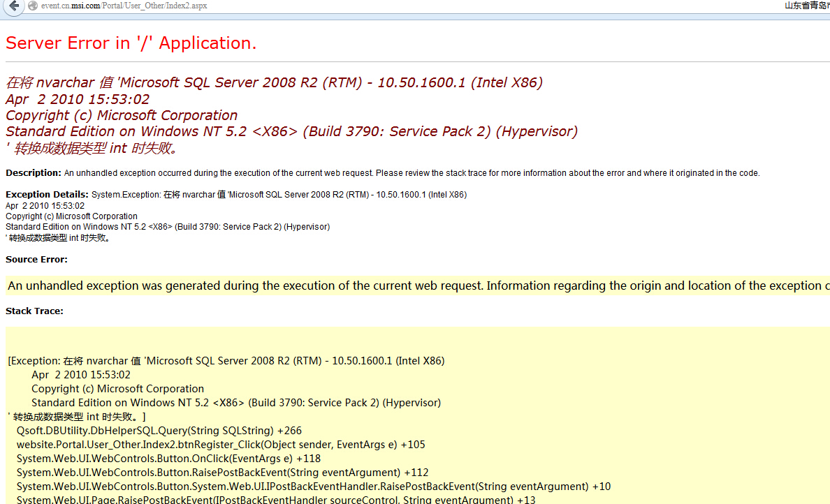Click the 'Server Error in '/' Application.' heading
This screenshot has height=504, width=830.
click(131, 43)
